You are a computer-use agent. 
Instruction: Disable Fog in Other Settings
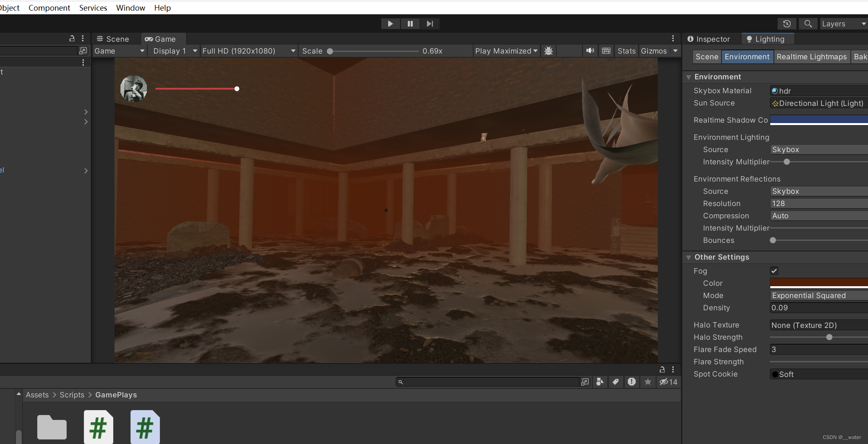pos(774,271)
